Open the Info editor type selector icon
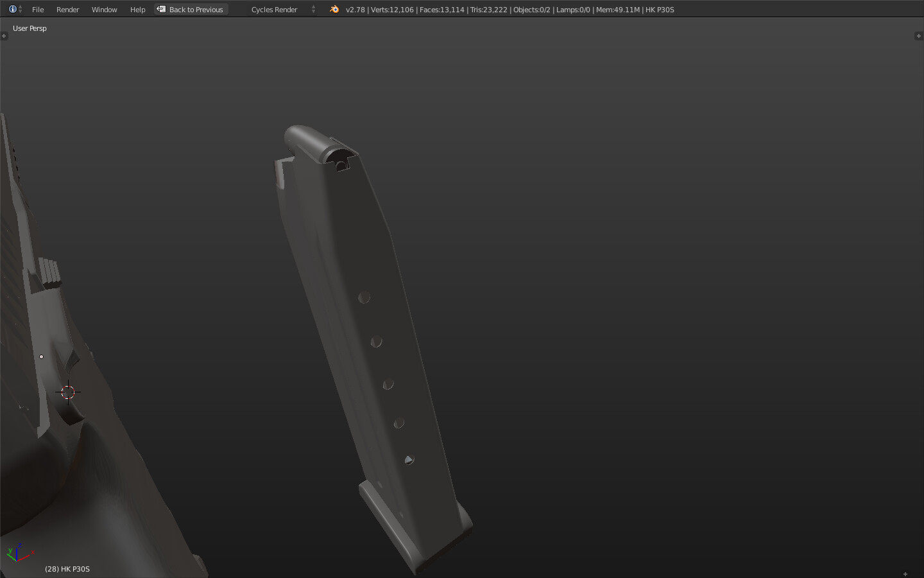The width and height of the screenshot is (924, 578). click(15, 9)
